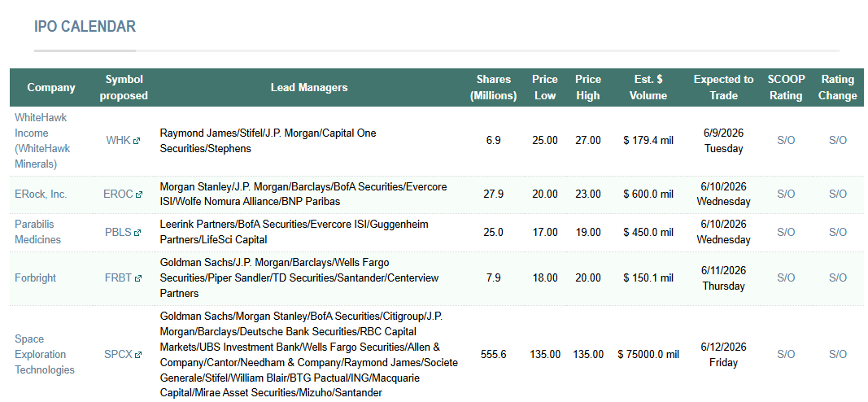Click the SPCX ticker symbol

point(119,354)
